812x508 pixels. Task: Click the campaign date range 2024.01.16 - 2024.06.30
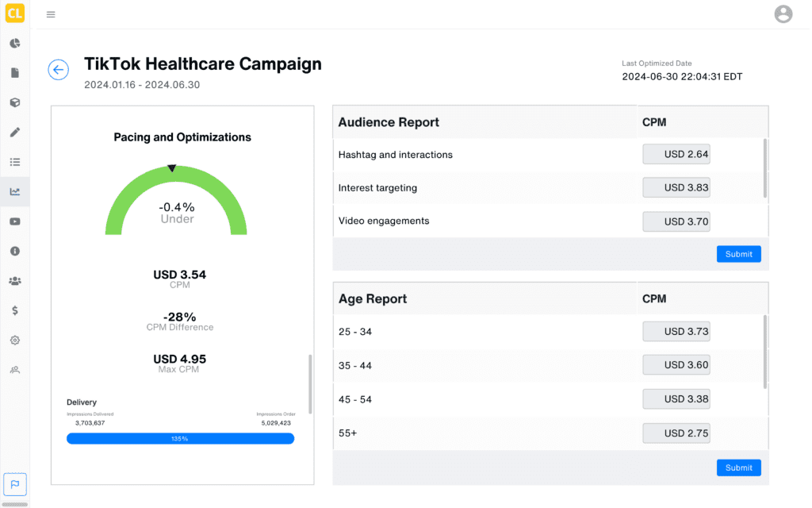click(142, 84)
